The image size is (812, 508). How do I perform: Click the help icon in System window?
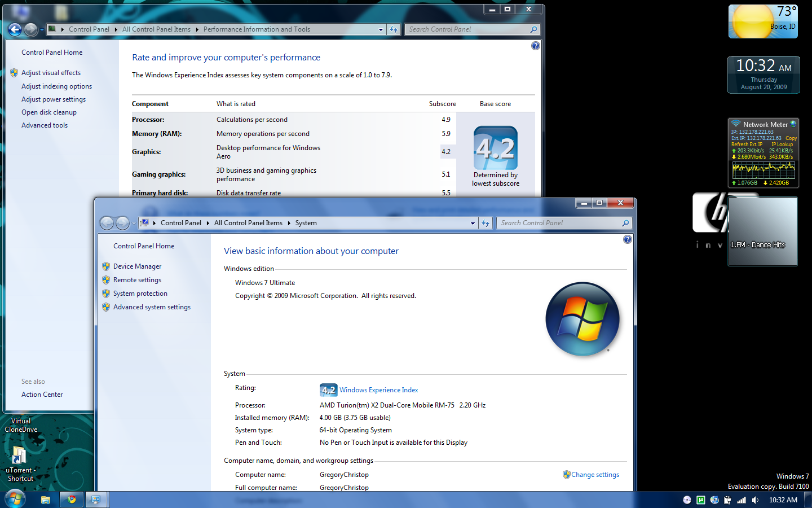(628, 239)
